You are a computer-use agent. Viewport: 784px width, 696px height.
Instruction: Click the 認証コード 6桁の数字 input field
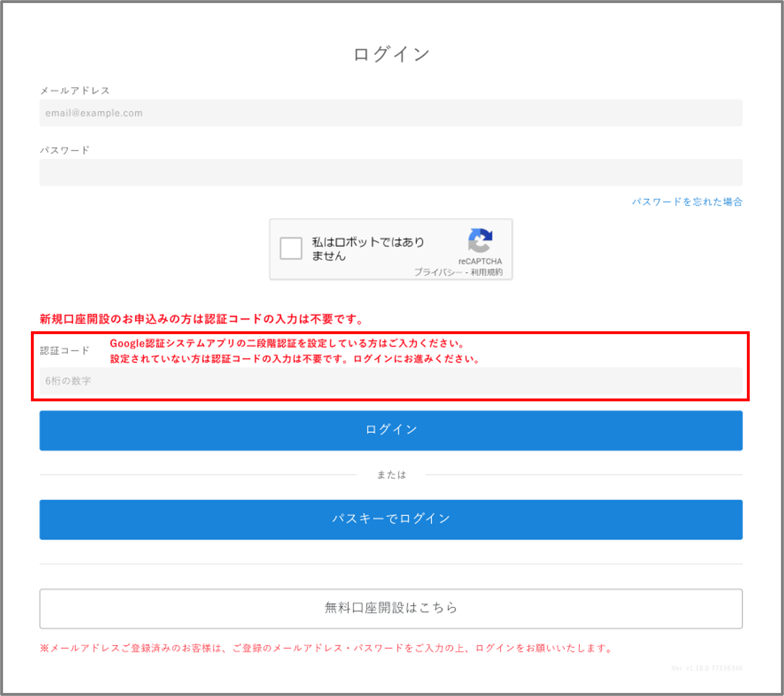click(391, 381)
